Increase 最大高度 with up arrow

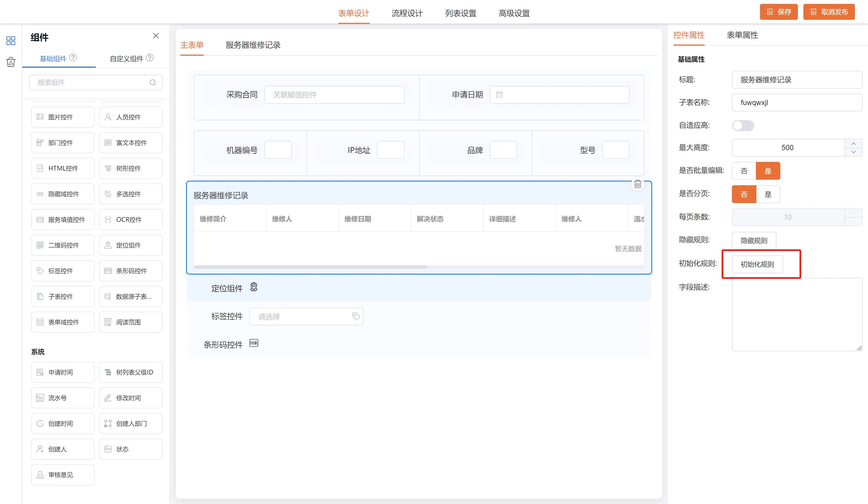pos(853,144)
